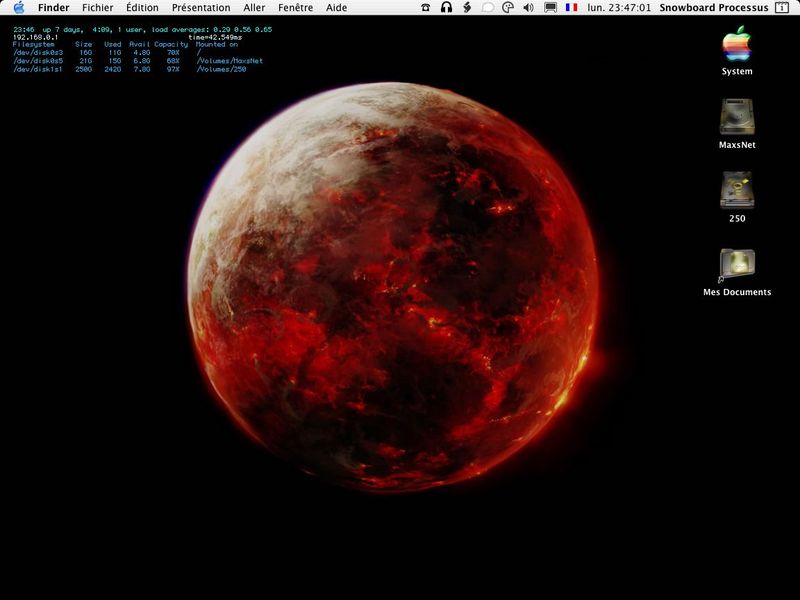Click the Mounted on column header text
800x600 pixels.
coord(217,44)
